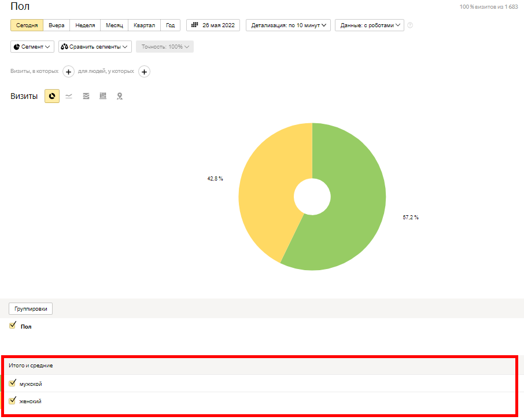Add a condition for 'Визиты, в которых'

pyautogui.click(x=68, y=72)
